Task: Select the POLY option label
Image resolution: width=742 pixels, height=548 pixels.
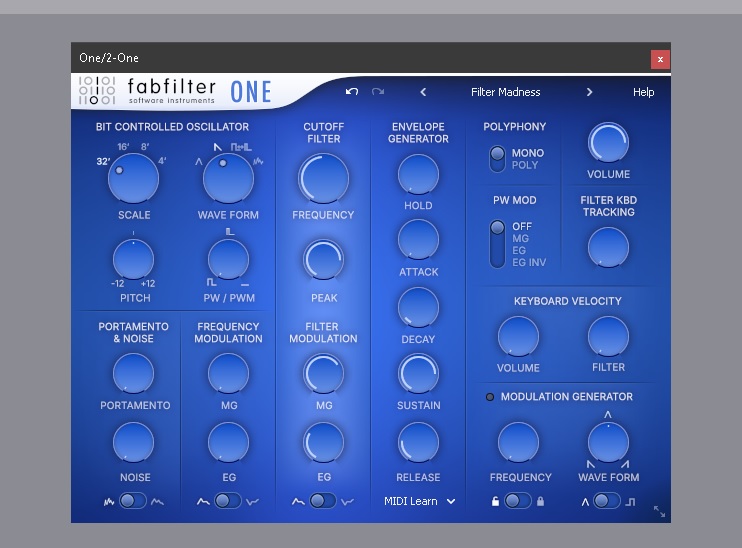Action: point(525,165)
